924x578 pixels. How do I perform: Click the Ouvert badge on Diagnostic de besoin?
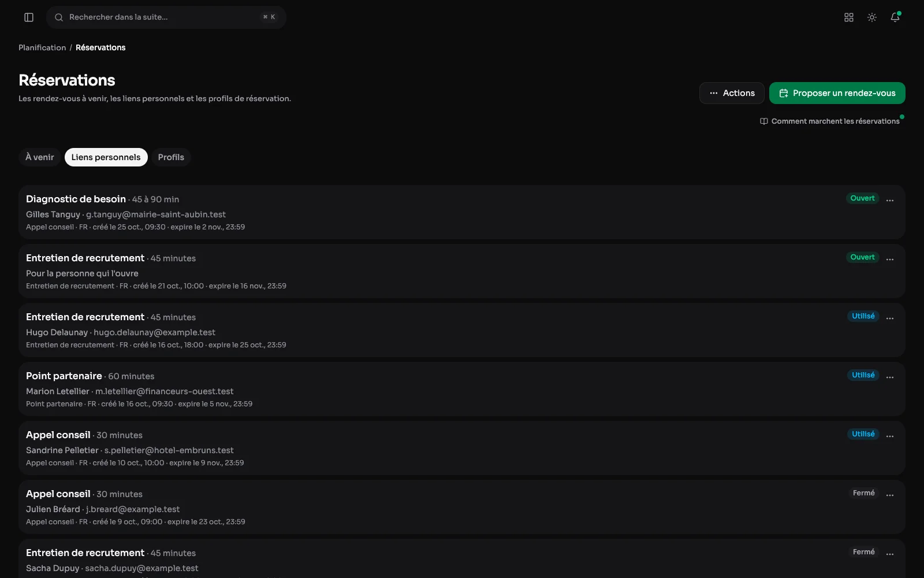coord(862,198)
